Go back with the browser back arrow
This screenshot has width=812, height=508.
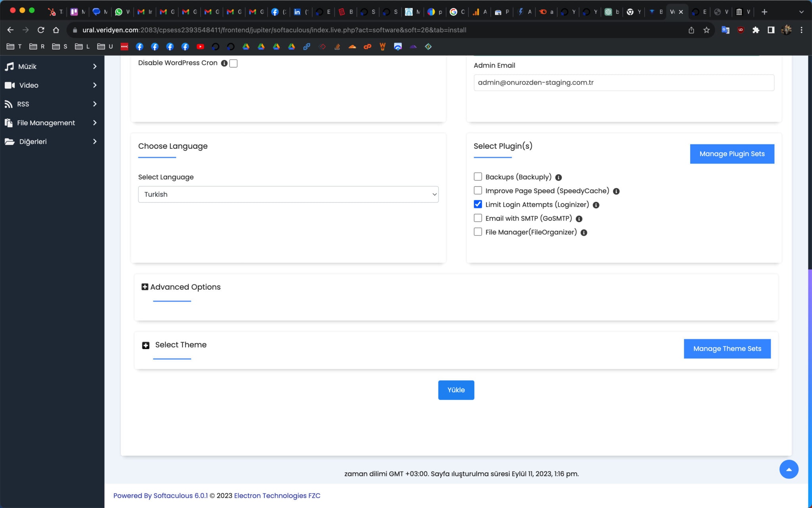tap(11, 30)
